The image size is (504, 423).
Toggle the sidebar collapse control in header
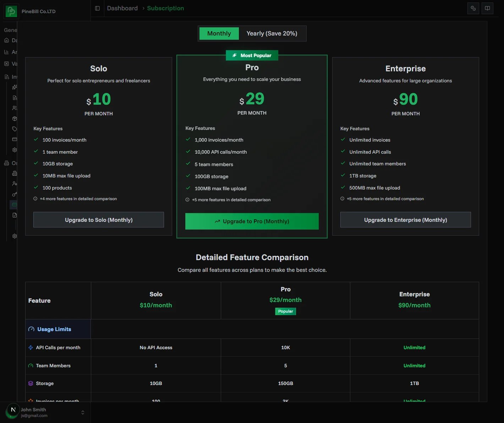click(97, 8)
